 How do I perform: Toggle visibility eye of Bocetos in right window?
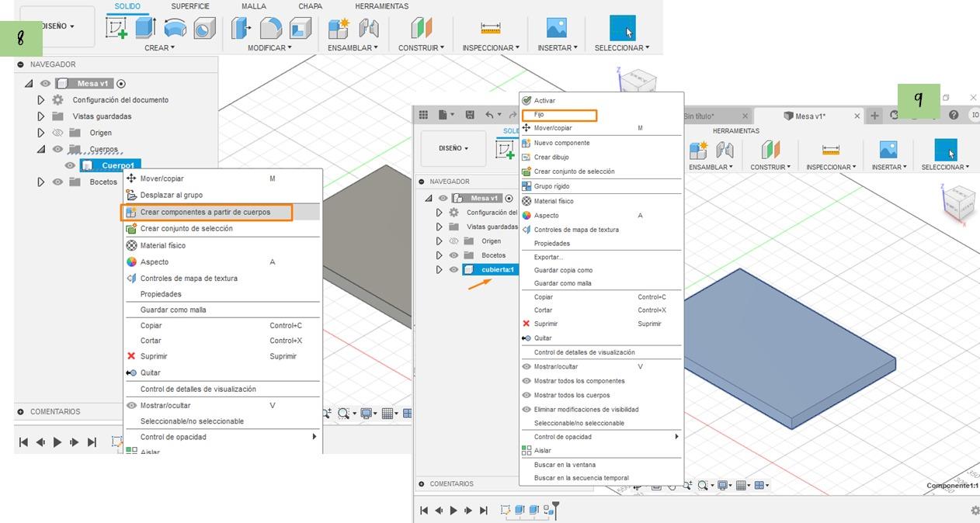[x=454, y=255]
